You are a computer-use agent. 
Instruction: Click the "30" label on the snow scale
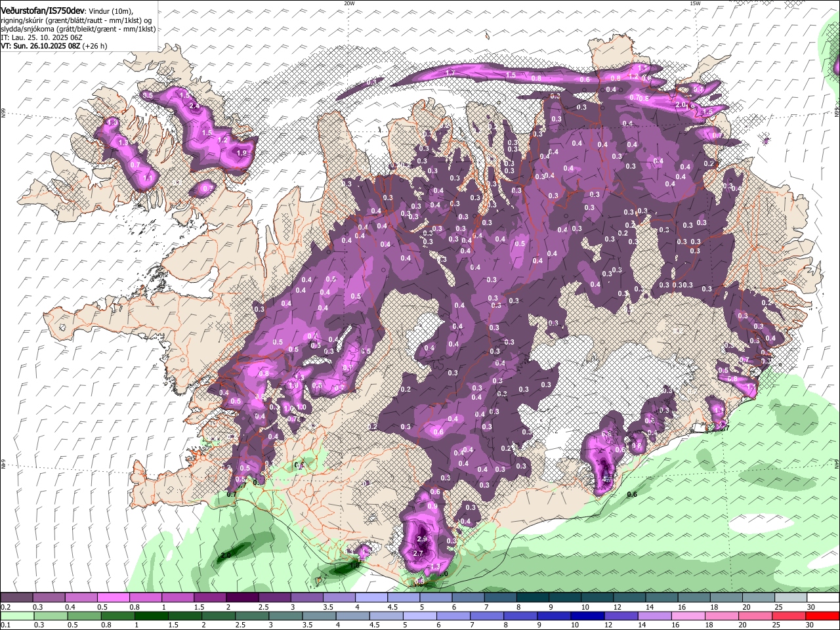coord(811,607)
